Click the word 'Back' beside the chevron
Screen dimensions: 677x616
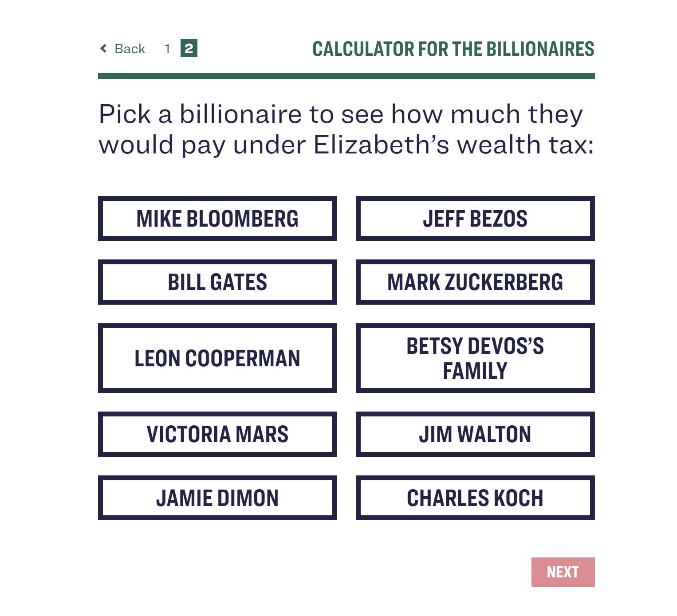[x=130, y=48]
